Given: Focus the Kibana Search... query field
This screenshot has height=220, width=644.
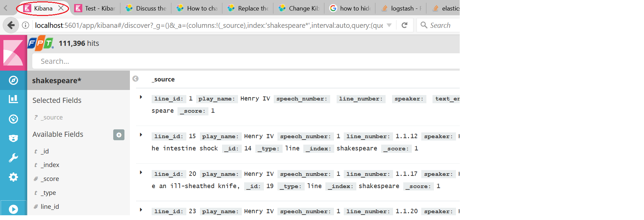Looking at the screenshot, I should tap(245, 61).
